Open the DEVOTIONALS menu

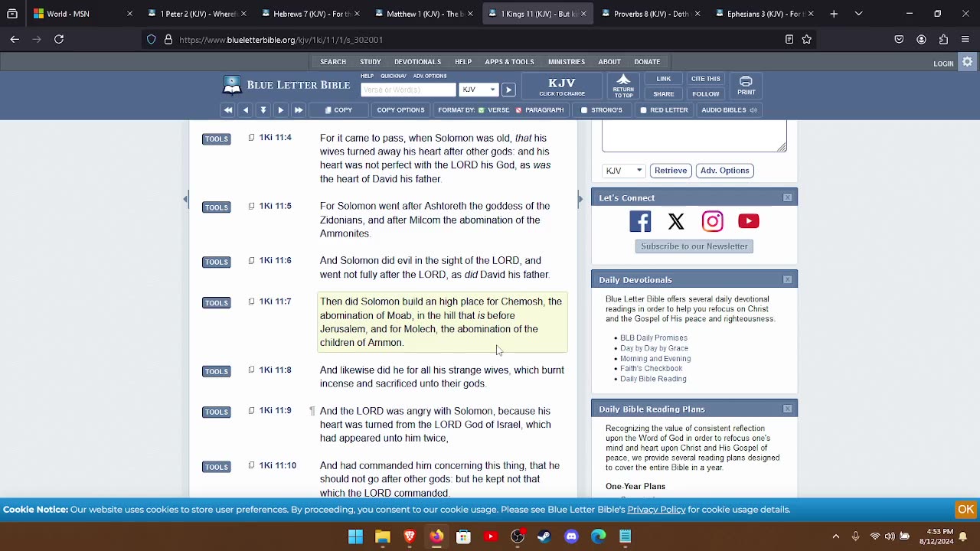click(417, 62)
